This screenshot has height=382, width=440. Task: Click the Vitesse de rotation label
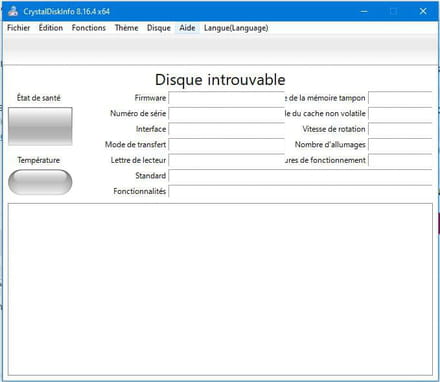[x=334, y=129]
